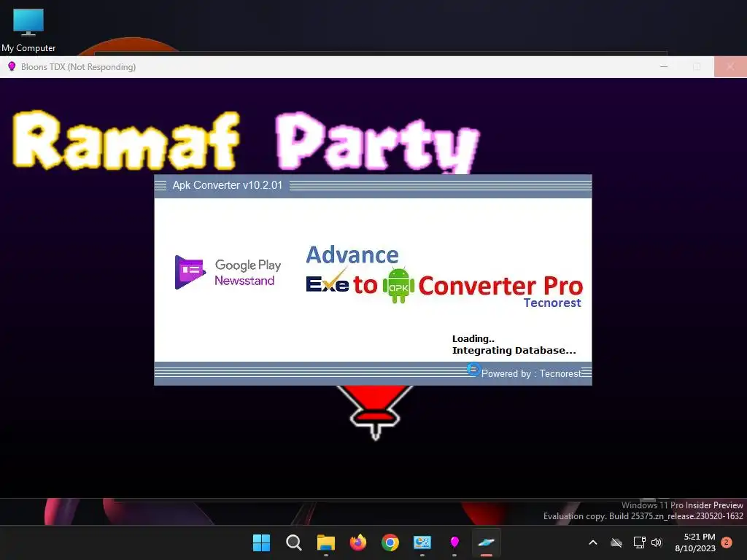The image size is (747, 560).
Task: Open the Control Panel taskbar app
Action: (422, 542)
